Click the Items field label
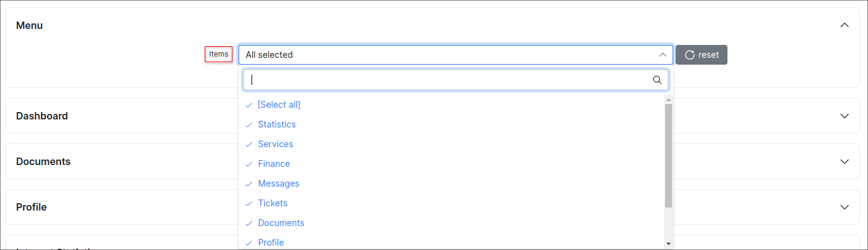The image size is (868, 250). [x=219, y=54]
